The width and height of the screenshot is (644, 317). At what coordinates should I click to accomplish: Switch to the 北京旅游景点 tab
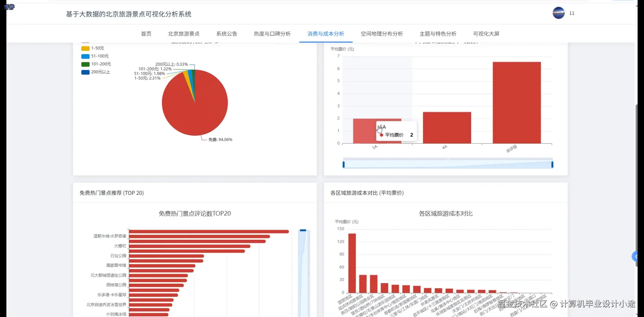[x=183, y=34]
